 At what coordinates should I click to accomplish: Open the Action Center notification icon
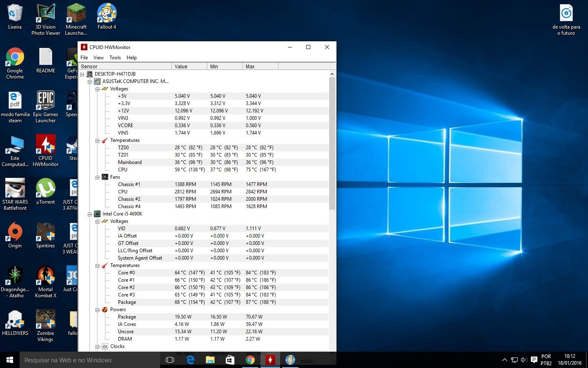tap(534, 360)
